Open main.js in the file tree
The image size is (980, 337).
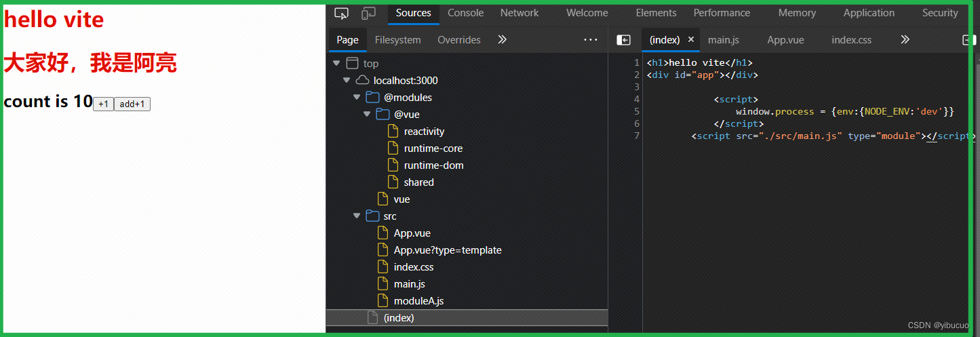pyautogui.click(x=409, y=284)
